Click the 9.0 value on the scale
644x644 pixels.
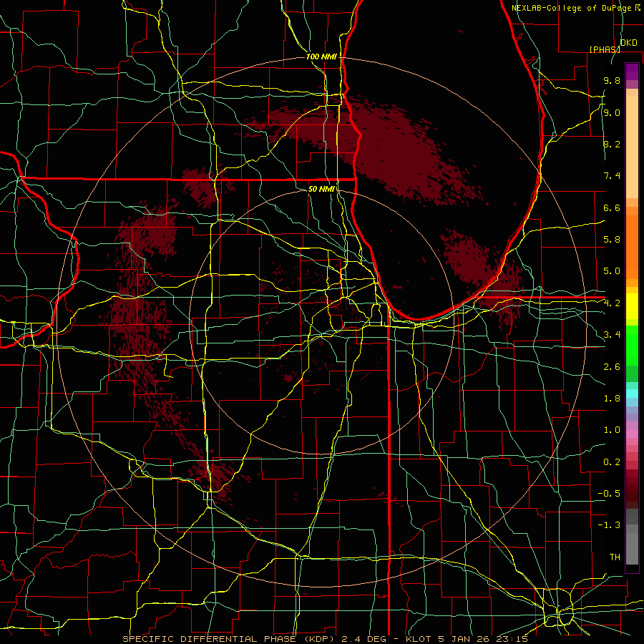[612, 112]
